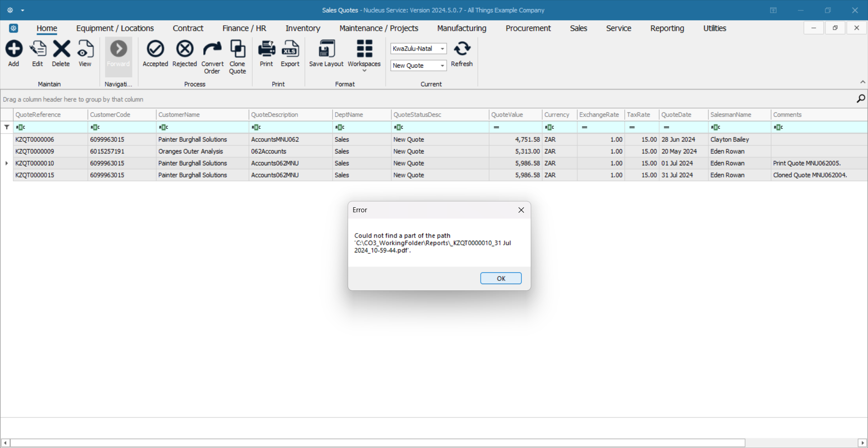Open QuoteValue filter equals operator

[x=496, y=127]
